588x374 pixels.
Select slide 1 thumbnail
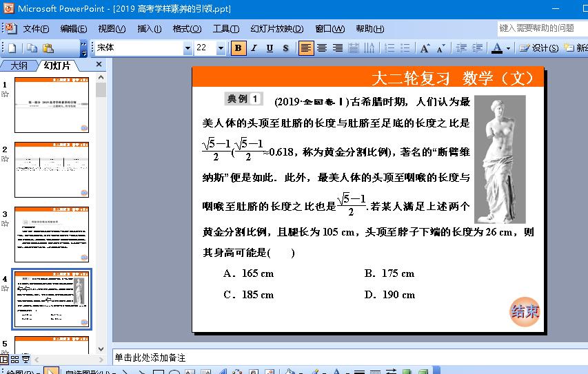pyautogui.click(x=52, y=105)
